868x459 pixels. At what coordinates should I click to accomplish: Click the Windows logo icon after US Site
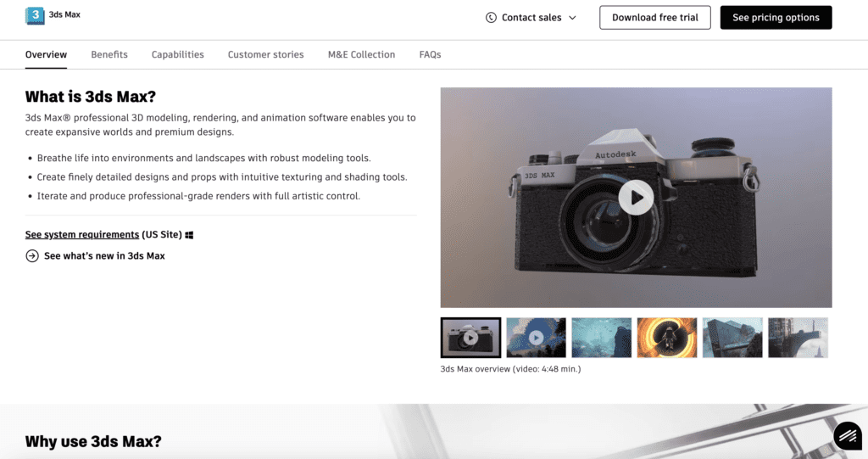(x=189, y=235)
